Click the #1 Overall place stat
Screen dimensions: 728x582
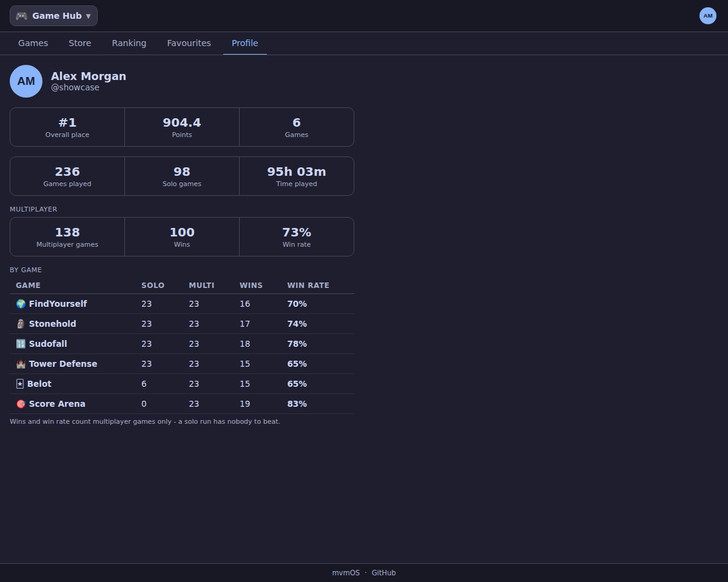click(x=67, y=127)
